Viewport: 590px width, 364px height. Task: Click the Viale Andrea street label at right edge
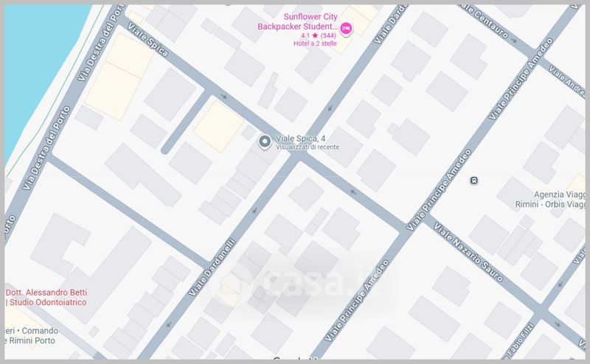(567, 82)
